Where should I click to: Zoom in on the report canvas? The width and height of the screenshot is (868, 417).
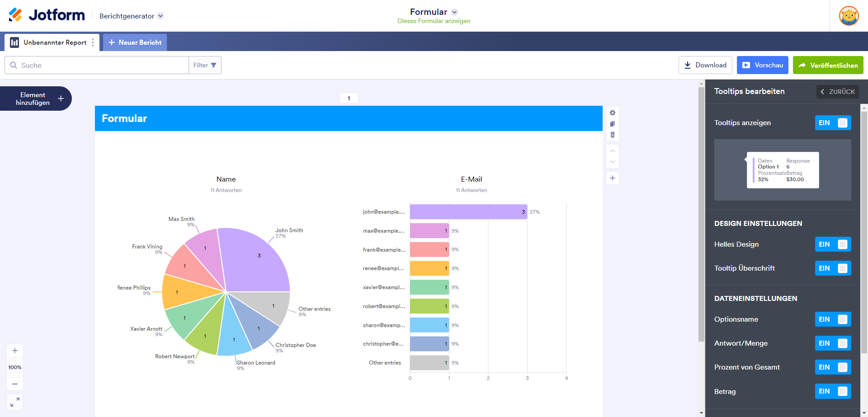(15, 351)
